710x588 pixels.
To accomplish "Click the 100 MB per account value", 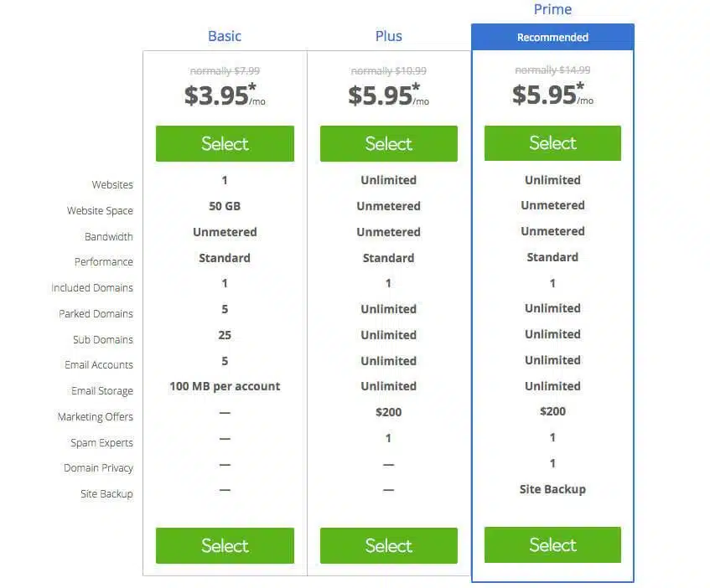I will 225,386.
